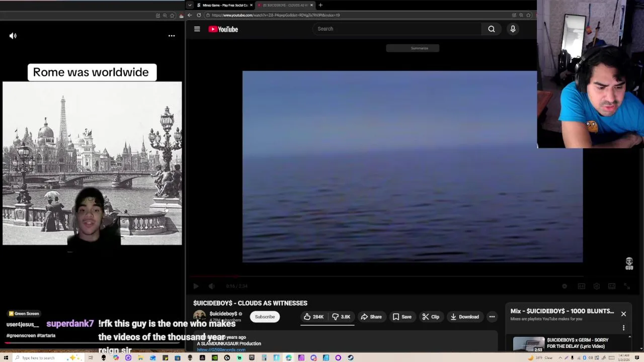
Task: Switch the player to theater mode
Action: (612, 286)
